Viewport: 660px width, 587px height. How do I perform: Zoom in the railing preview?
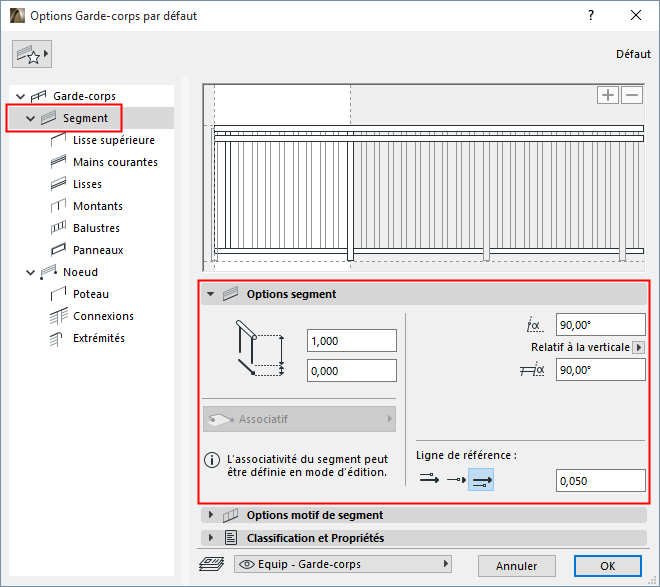(607, 95)
